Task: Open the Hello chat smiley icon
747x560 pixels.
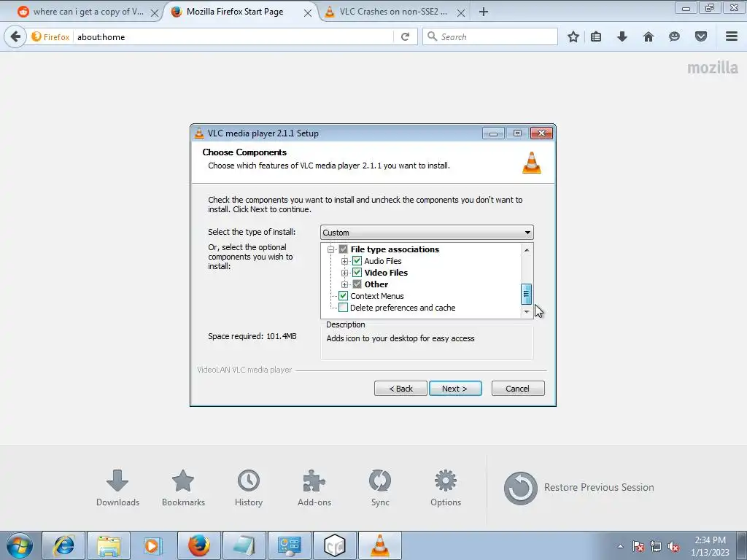Action: pos(674,36)
